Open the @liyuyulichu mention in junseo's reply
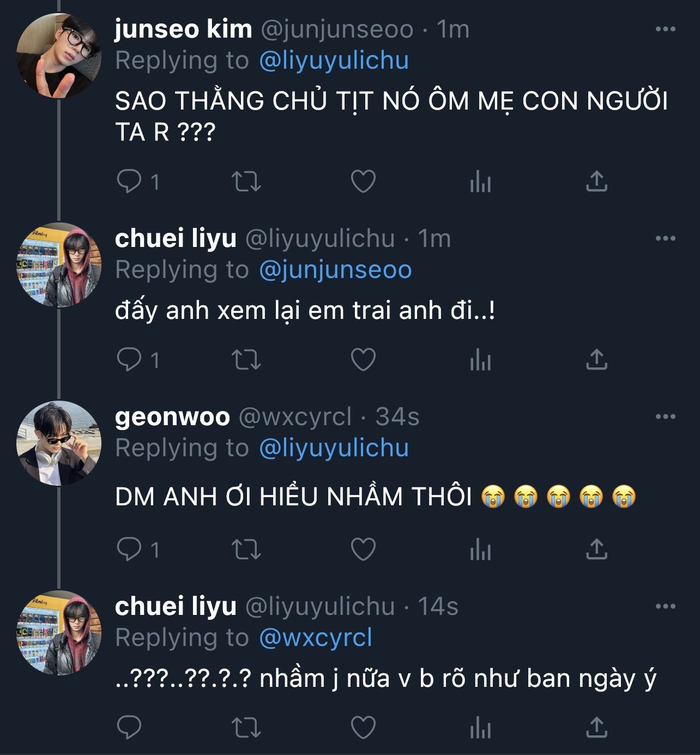 334,61
